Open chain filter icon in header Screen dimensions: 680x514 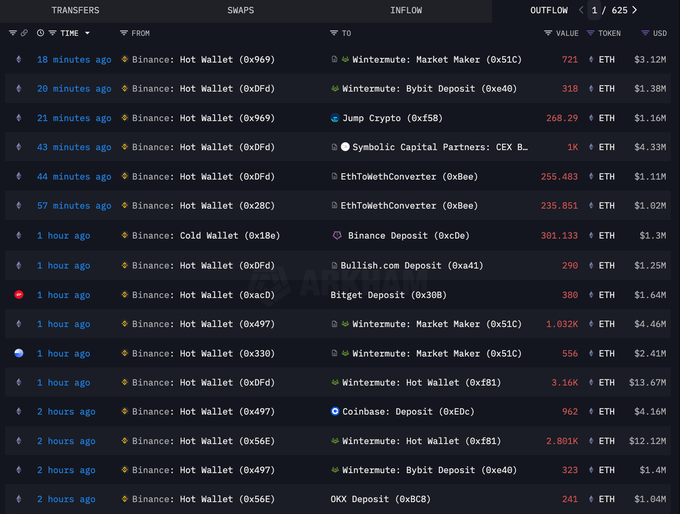pyautogui.click(x=13, y=33)
